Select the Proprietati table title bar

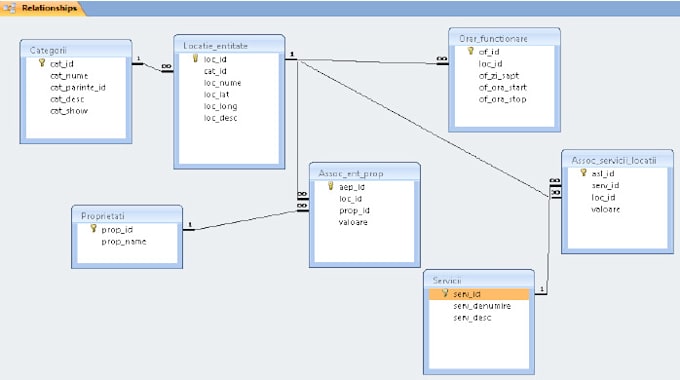pos(127,215)
